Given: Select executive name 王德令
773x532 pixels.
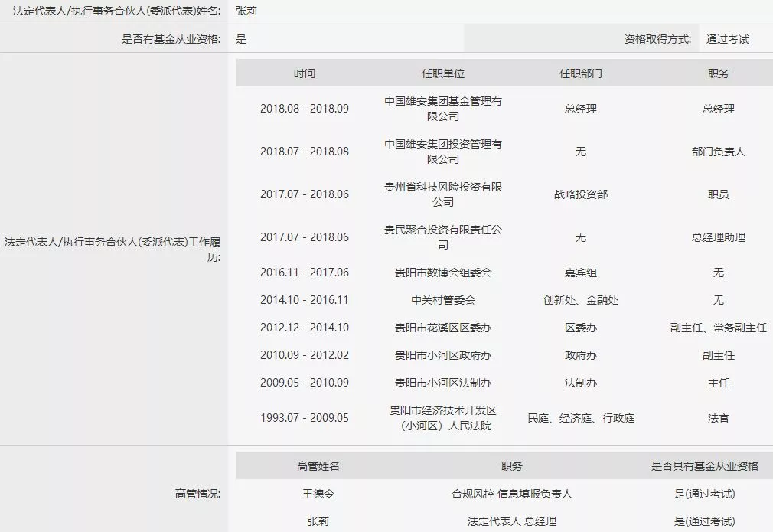Looking at the screenshot, I should [x=318, y=494].
